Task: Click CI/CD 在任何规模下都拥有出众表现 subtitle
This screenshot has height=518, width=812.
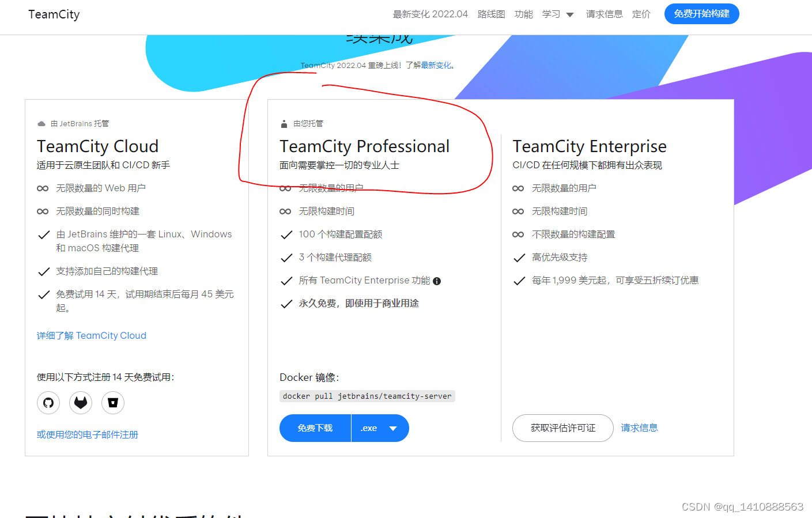Action: click(x=587, y=165)
